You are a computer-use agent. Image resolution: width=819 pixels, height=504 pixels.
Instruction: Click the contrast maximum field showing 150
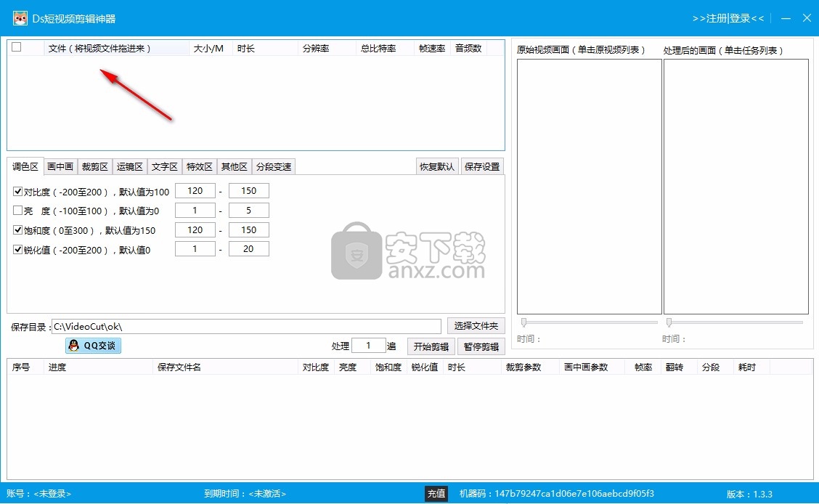pos(248,190)
